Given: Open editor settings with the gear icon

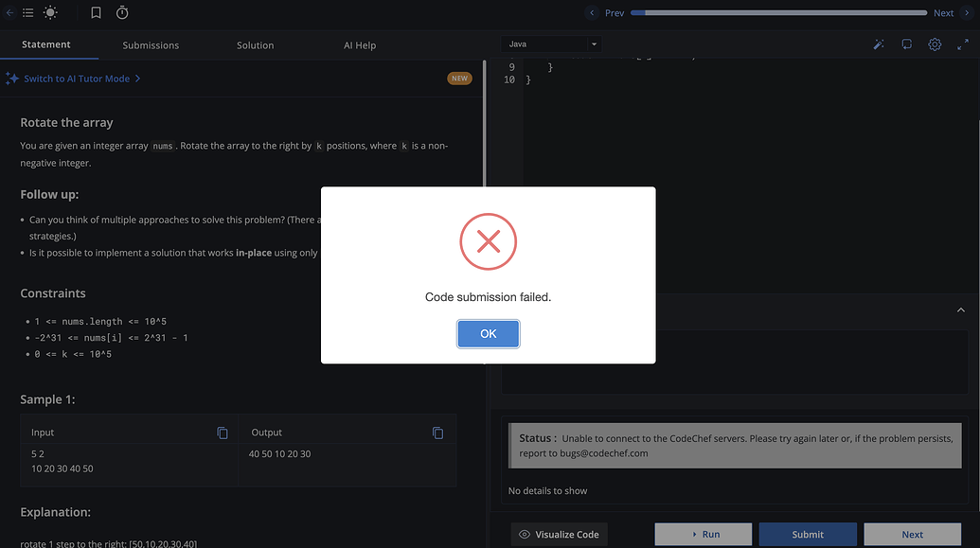Looking at the screenshot, I should (935, 44).
